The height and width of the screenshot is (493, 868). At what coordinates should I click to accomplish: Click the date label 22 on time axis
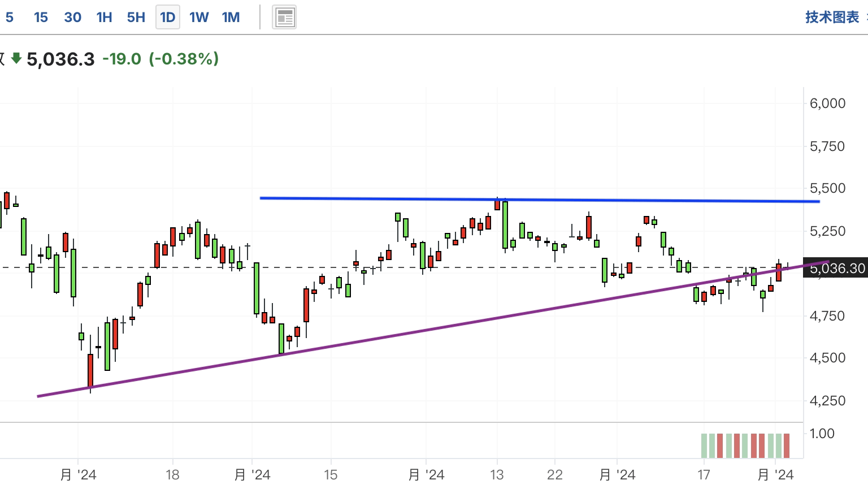tap(555, 475)
